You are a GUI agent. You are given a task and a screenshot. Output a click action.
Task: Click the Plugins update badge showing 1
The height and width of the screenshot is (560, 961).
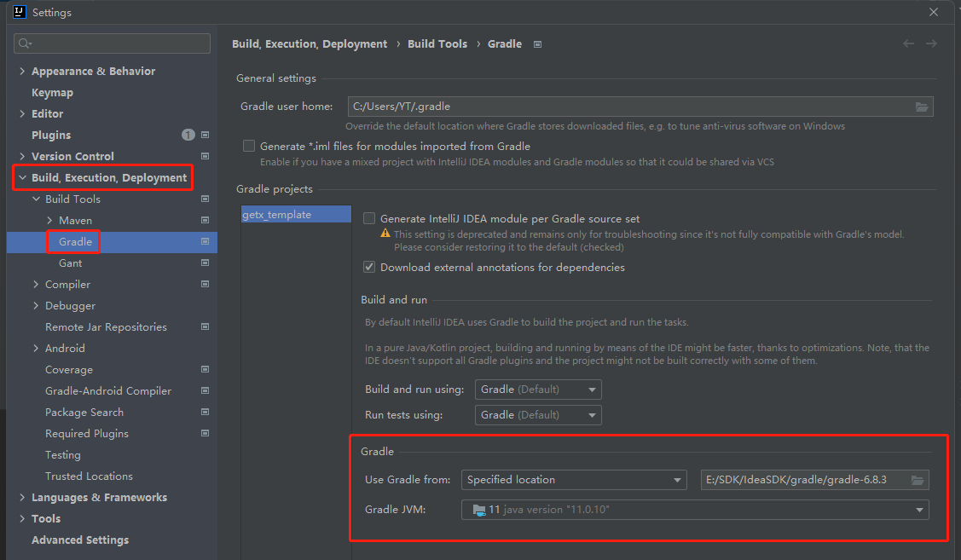coord(188,135)
